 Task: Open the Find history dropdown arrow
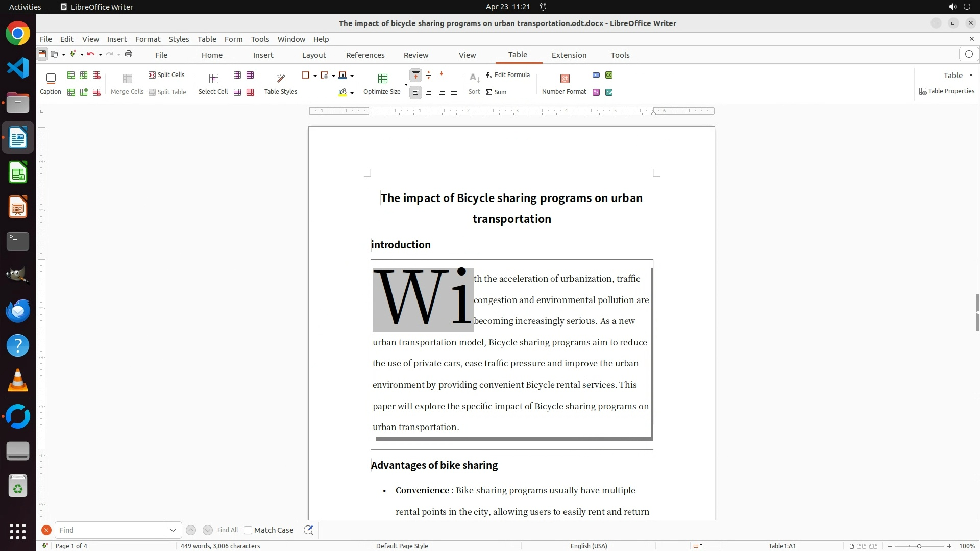pyautogui.click(x=173, y=530)
